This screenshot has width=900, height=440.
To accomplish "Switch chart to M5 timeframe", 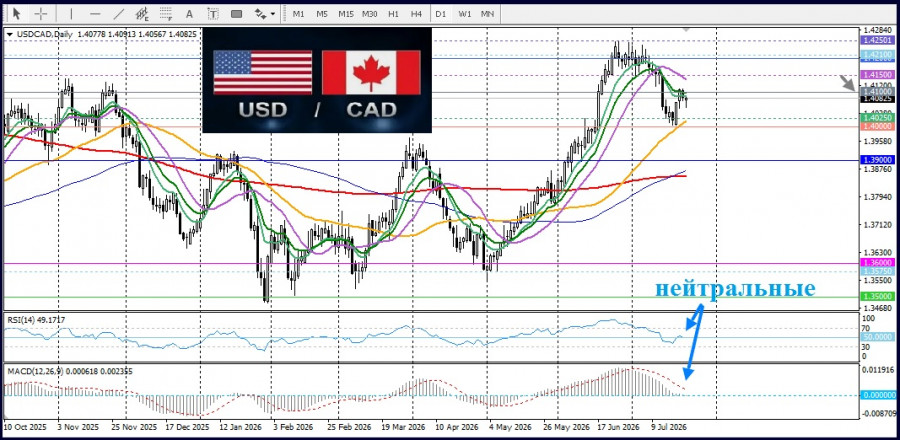I will [x=322, y=13].
